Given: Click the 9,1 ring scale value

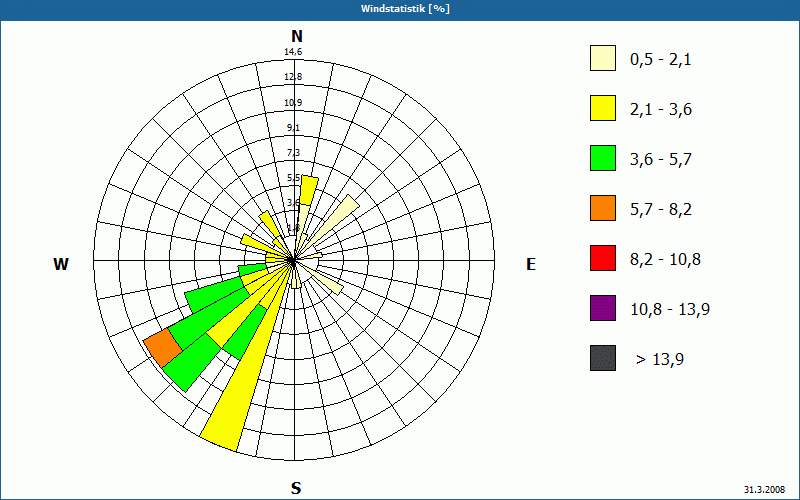Looking at the screenshot, I should coord(293,128).
